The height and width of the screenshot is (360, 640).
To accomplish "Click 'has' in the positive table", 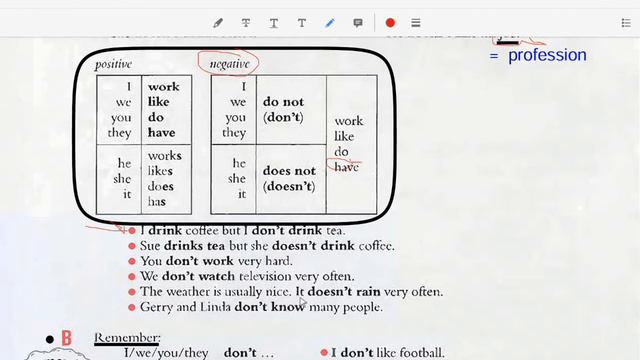I will coord(157,201).
